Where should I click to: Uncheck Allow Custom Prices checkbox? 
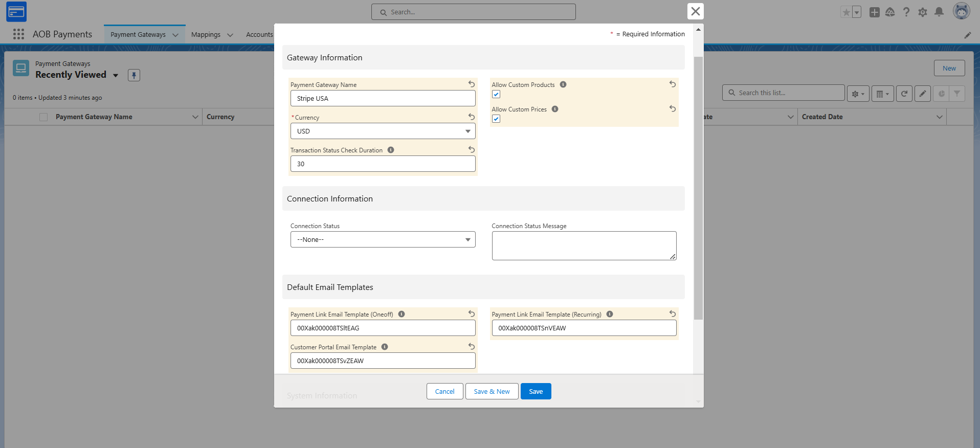tap(496, 119)
